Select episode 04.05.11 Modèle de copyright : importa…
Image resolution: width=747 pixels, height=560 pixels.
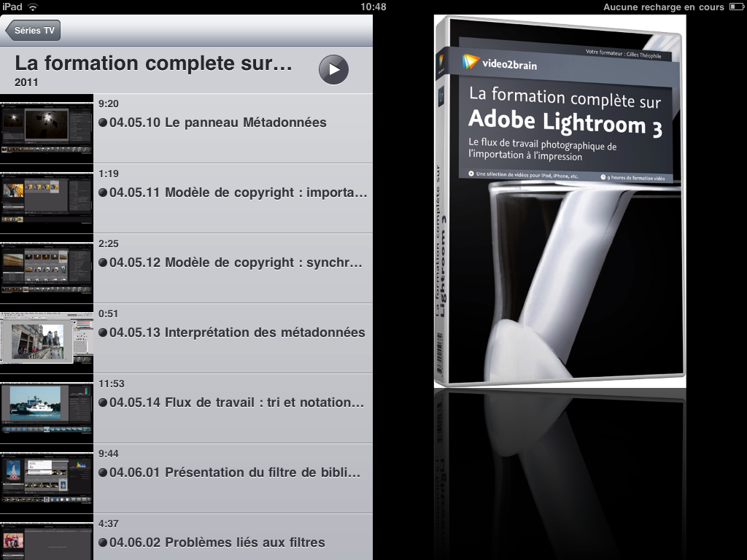click(x=186, y=198)
